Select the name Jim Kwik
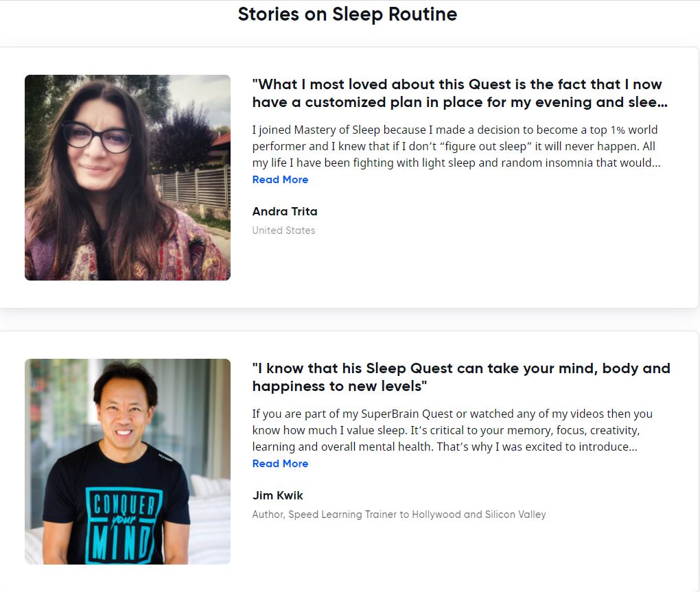The height and width of the screenshot is (592, 700). click(277, 495)
